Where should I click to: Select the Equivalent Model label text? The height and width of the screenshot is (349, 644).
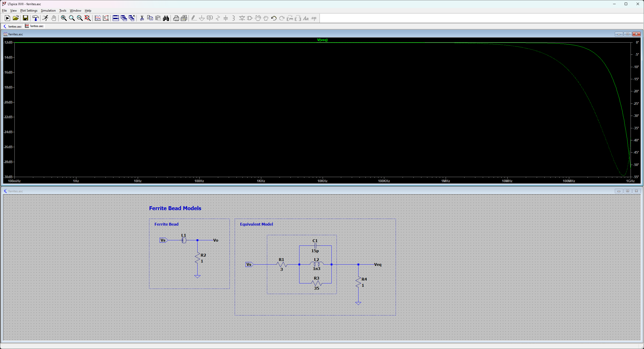(256, 224)
